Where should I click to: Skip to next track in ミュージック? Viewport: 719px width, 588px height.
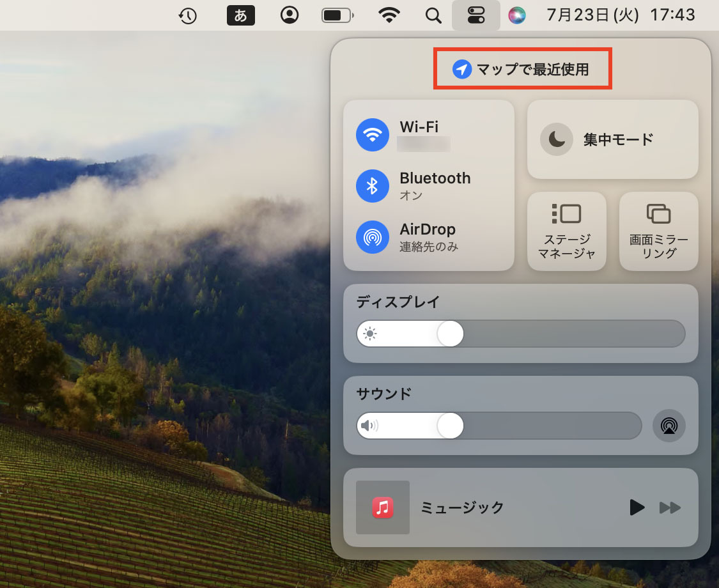(x=670, y=507)
